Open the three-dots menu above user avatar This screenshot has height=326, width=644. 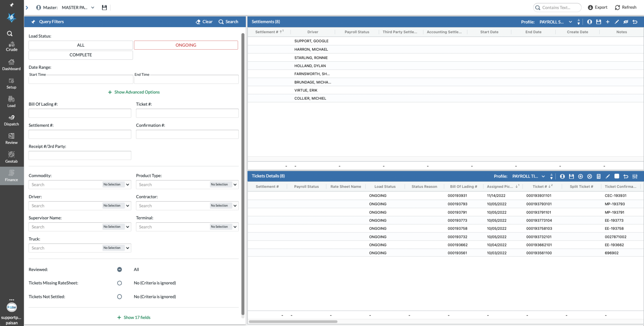11,300
